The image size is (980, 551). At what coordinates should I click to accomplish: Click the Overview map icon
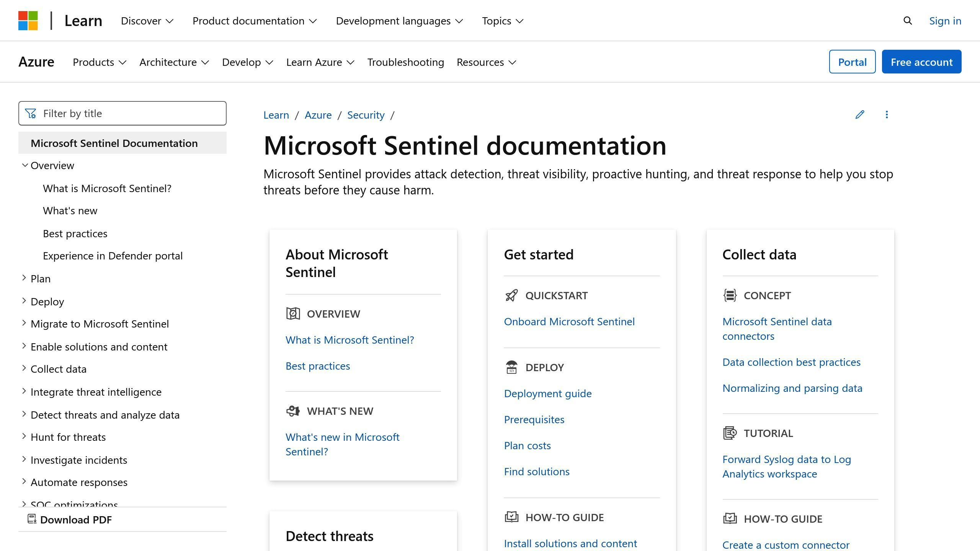point(293,314)
